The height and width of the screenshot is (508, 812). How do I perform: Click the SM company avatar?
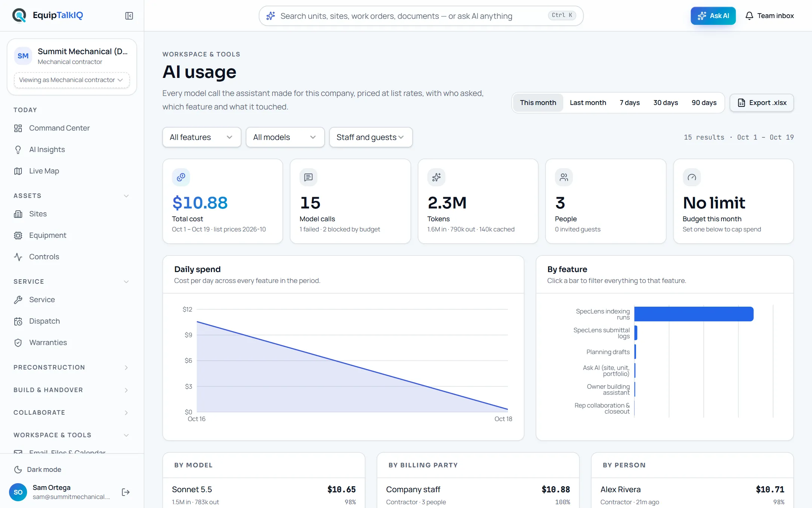23,56
